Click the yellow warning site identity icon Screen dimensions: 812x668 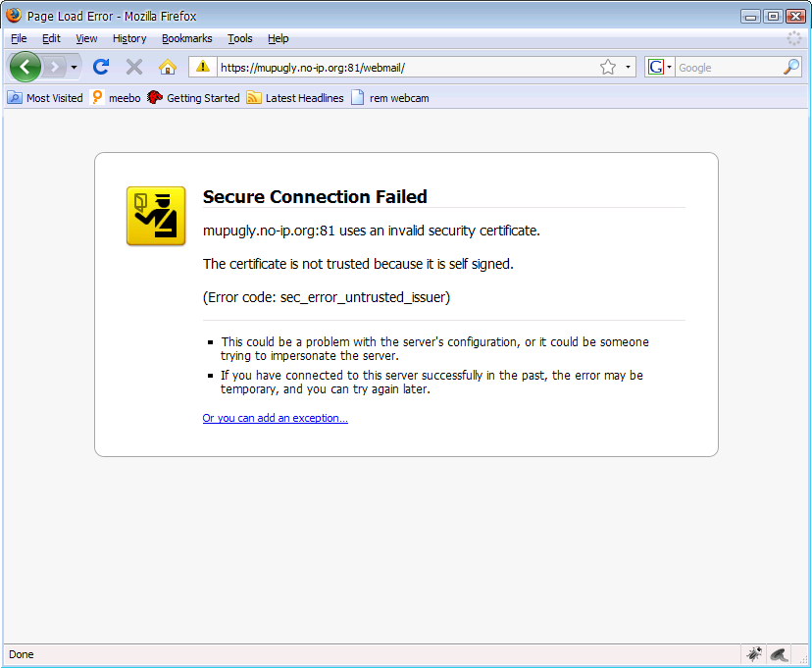[203, 67]
